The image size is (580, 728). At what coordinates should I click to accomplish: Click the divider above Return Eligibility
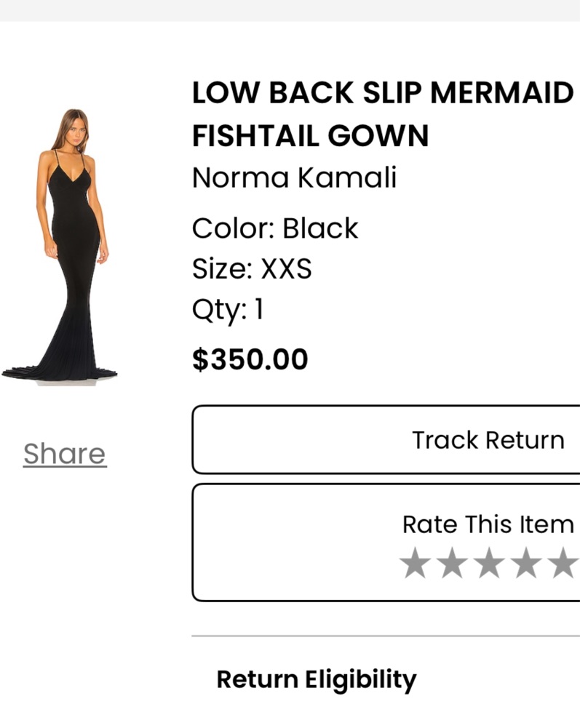(x=386, y=636)
